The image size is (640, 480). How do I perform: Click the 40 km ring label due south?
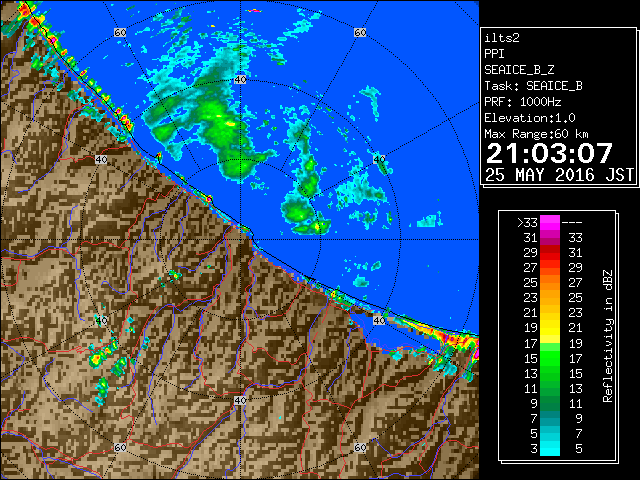tap(240, 400)
